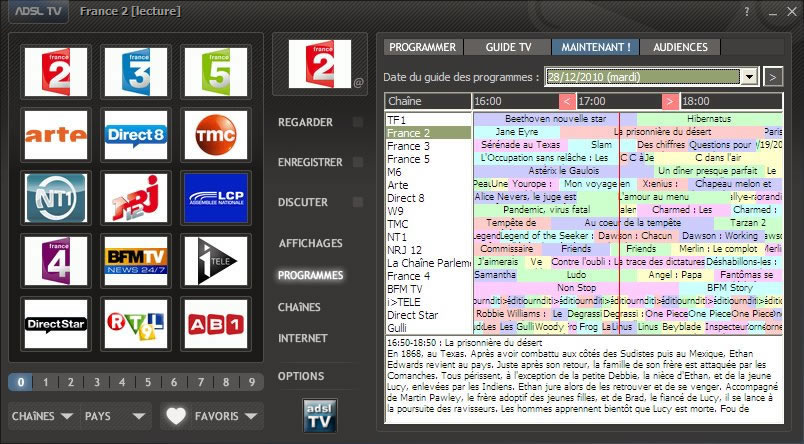Click the current channel France 2 preview logo

tap(320, 64)
